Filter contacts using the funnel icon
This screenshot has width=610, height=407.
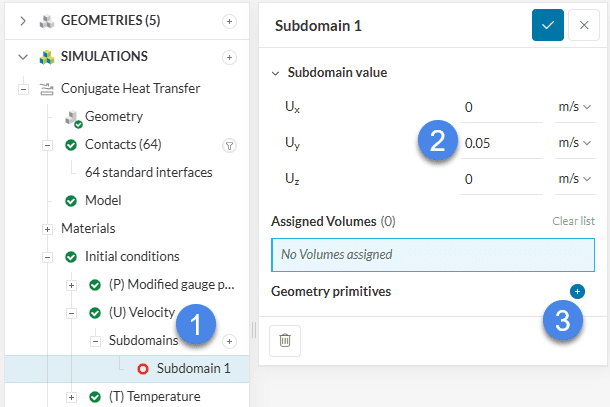(229, 145)
